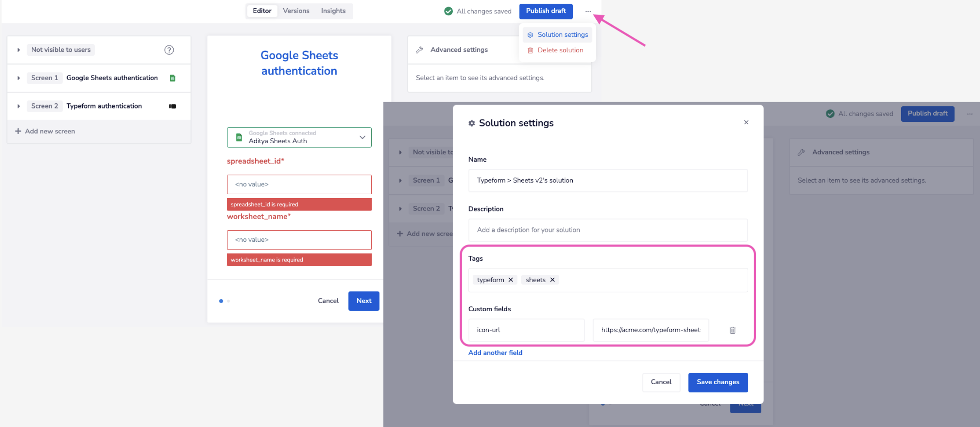980x427 pixels.
Task: Click the wrench icon on Advanced settings
Action: [x=419, y=50]
